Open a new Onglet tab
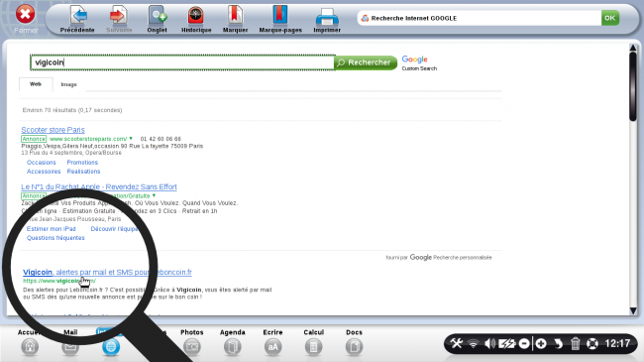The image size is (644, 362). (x=158, y=16)
